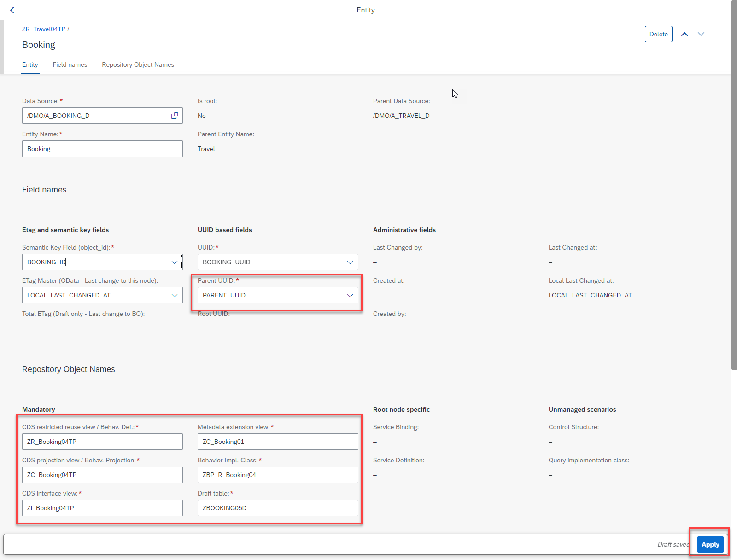Viewport: 737px width, 560px height.
Task: Switch to the Entity tab
Action: pos(30,64)
